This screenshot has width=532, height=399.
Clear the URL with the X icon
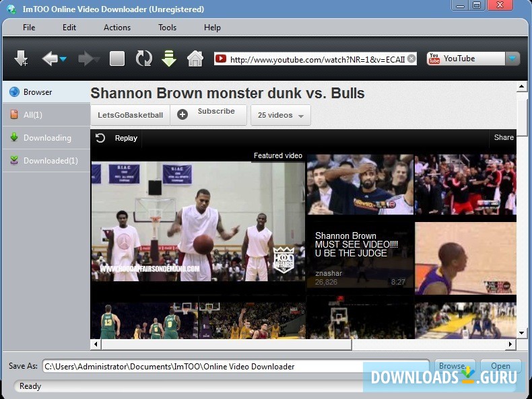coord(411,59)
